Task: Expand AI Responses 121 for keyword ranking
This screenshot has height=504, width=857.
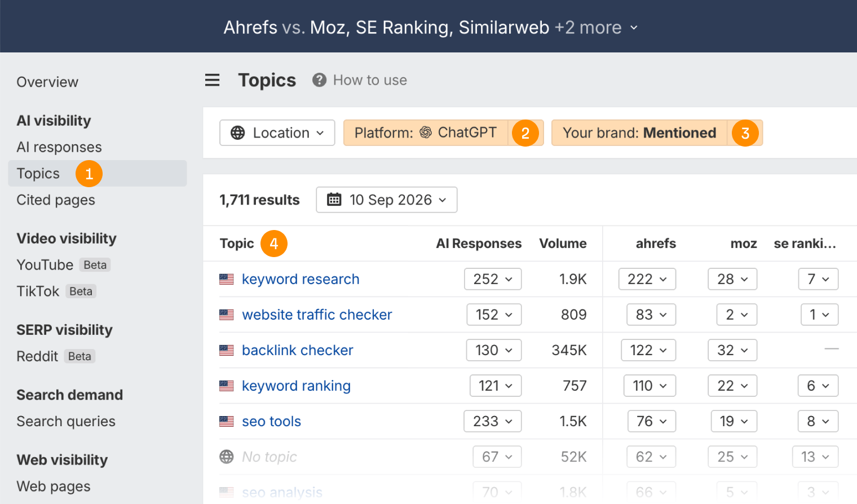Action: 496,386
